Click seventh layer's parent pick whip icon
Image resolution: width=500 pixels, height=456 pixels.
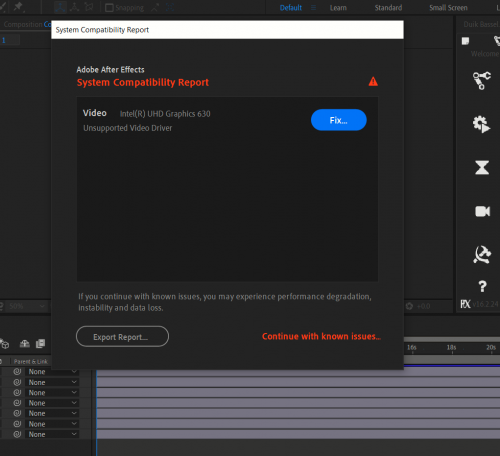17,434
